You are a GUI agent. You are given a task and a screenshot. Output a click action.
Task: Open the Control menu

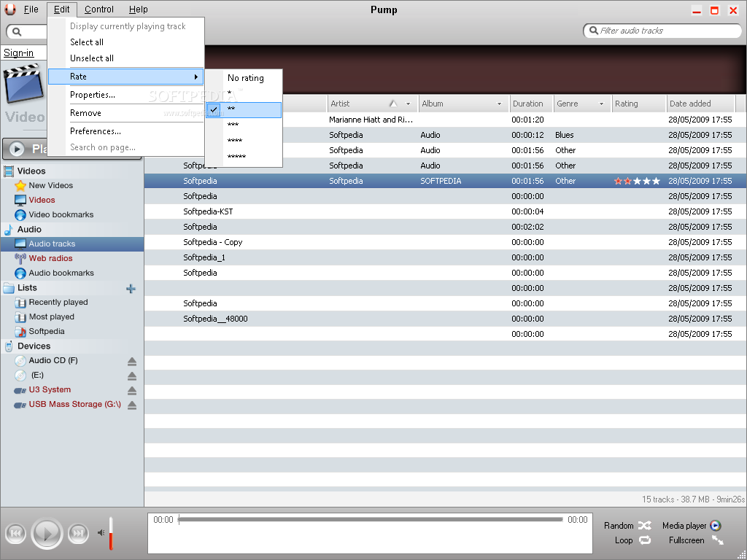tap(99, 9)
